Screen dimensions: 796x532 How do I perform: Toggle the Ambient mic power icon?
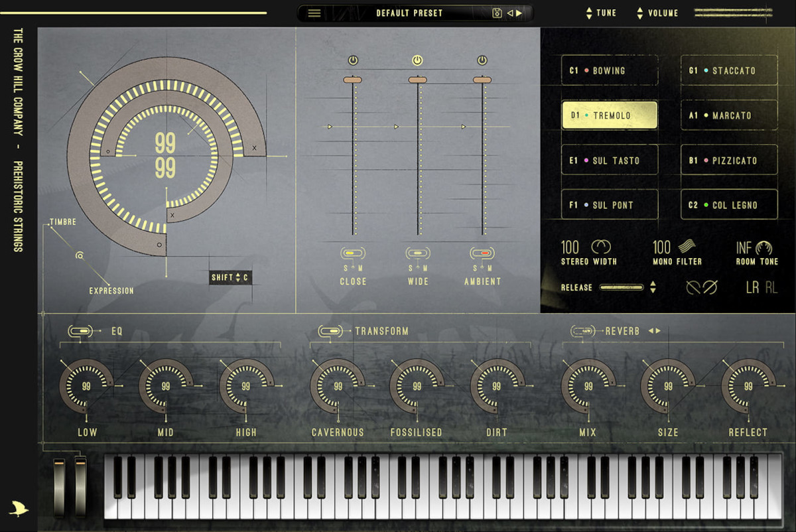tap(482, 61)
